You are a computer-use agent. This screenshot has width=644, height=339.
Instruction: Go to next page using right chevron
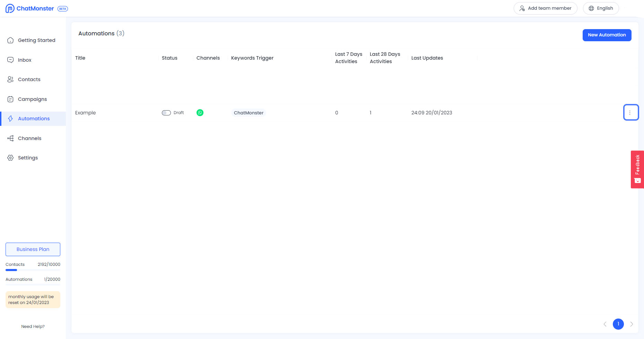tap(632, 324)
